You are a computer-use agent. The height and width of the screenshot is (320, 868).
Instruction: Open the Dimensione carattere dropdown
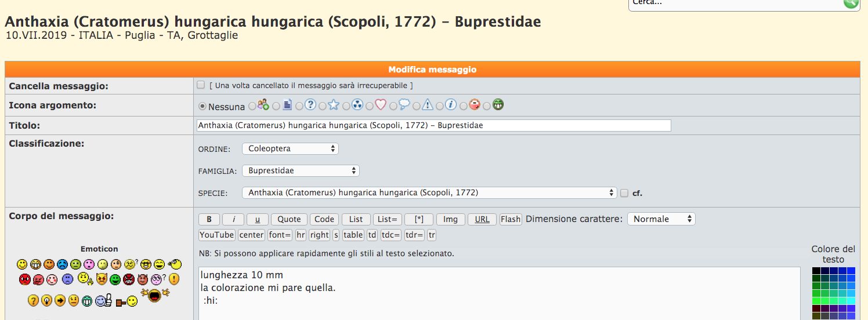(x=661, y=219)
